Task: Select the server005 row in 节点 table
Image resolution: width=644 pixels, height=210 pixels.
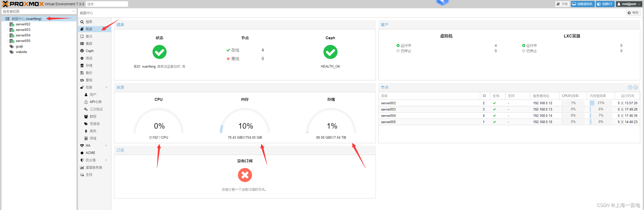Action: [509, 122]
